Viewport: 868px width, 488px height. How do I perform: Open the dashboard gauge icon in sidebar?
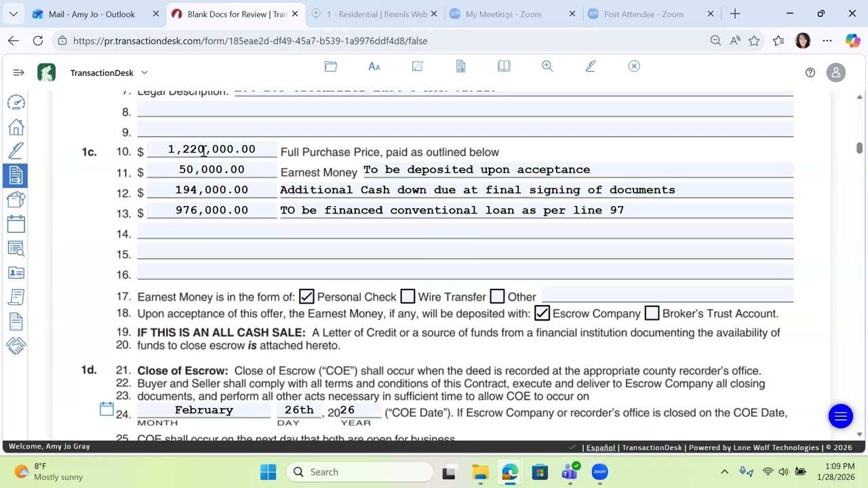16,102
